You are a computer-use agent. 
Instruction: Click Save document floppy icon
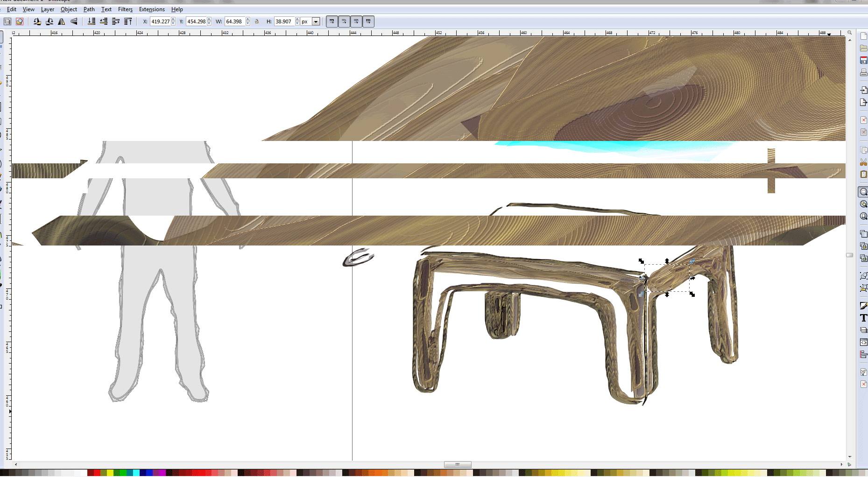click(863, 60)
